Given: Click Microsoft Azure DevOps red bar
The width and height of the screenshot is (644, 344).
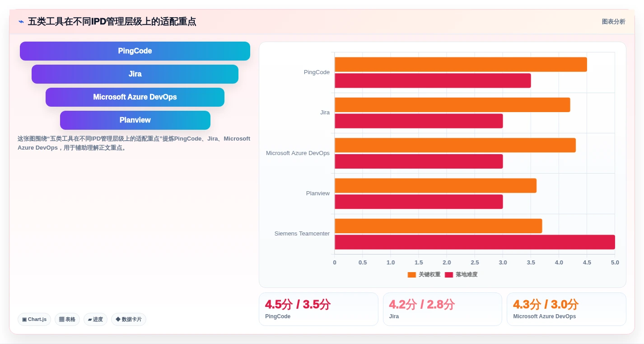Looking at the screenshot, I should point(419,161).
